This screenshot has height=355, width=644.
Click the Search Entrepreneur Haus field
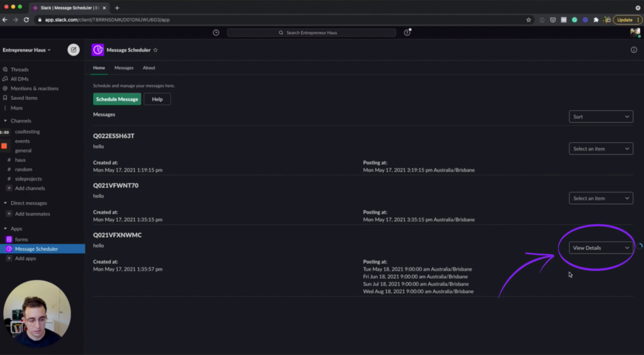coord(311,32)
